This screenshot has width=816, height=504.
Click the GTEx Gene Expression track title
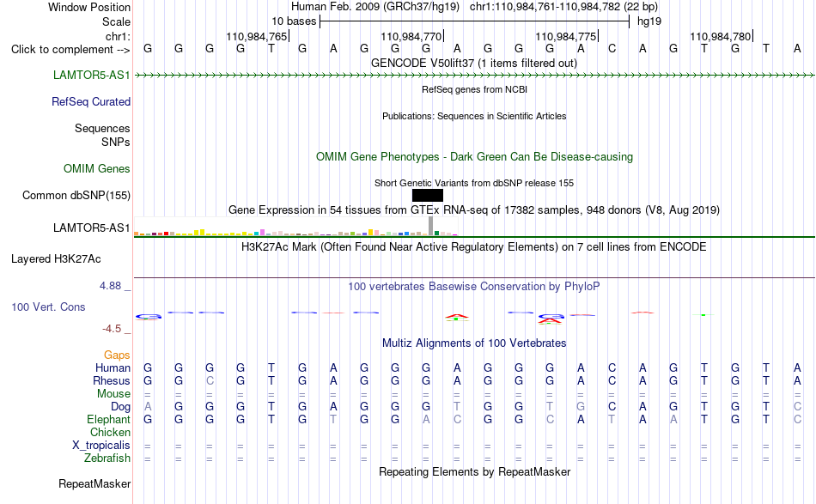coord(474,210)
